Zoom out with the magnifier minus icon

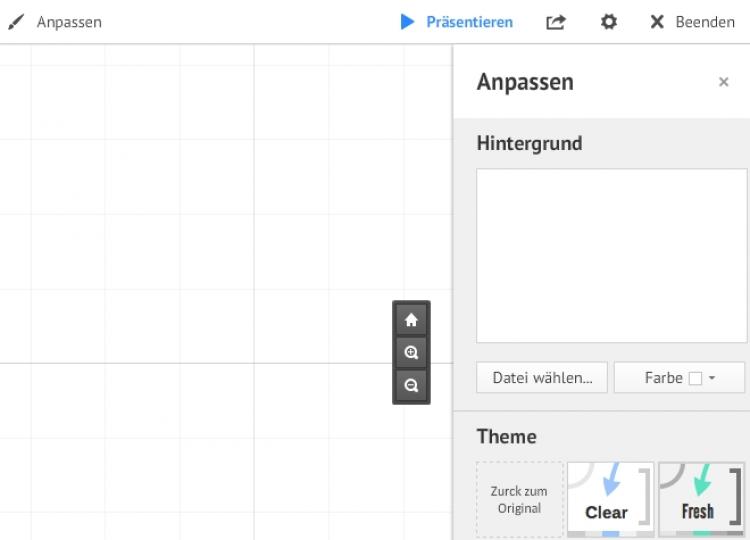point(411,385)
